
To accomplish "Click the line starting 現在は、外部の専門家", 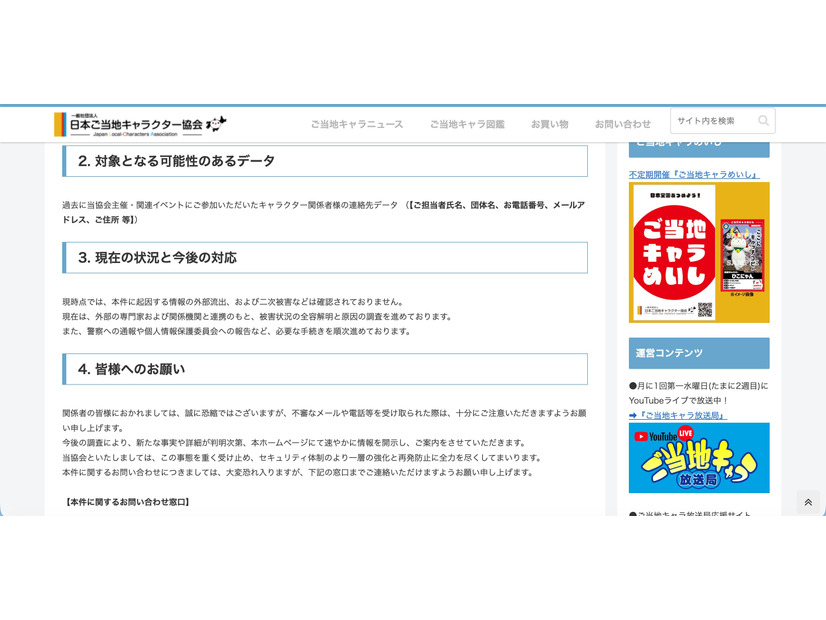I will pyautogui.click(x=258, y=317).
